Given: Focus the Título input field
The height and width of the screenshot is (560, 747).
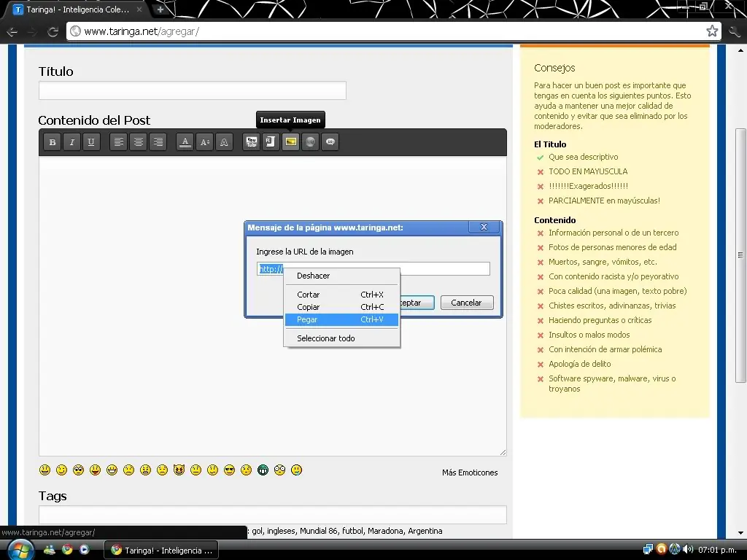Looking at the screenshot, I should point(193,90).
